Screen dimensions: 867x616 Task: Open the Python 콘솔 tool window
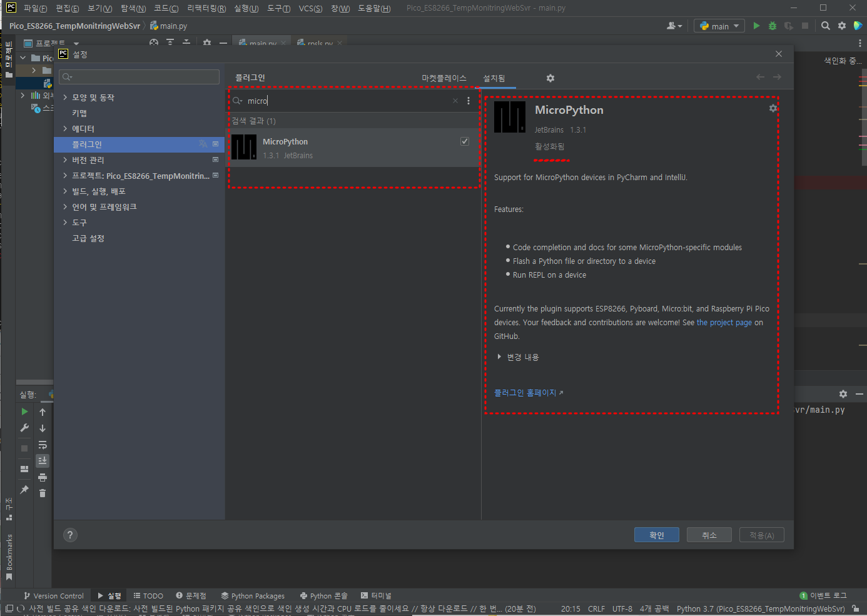[323, 595]
